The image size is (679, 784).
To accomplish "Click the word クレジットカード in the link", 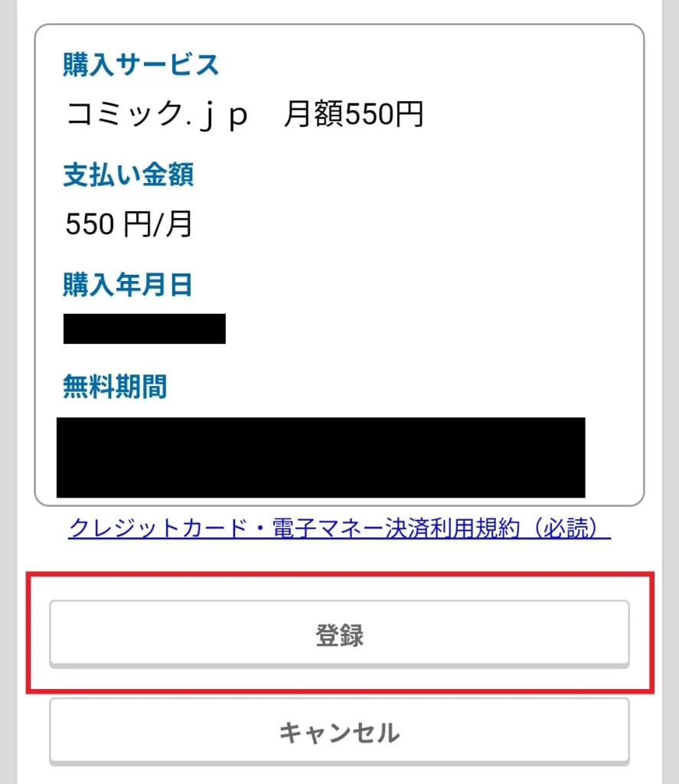I will point(158,528).
